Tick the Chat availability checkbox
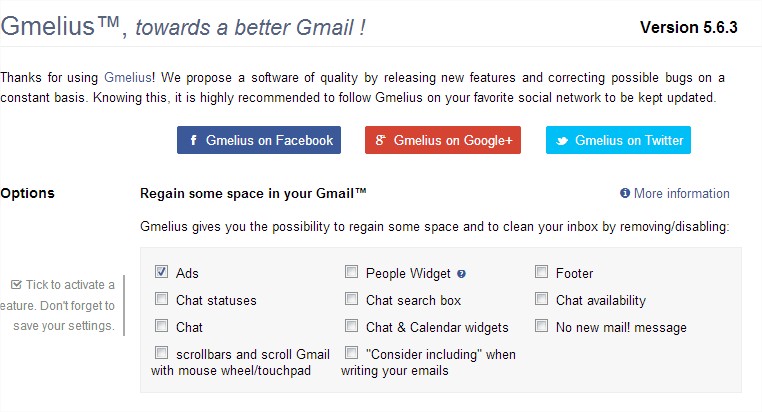The image size is (762, 412). 541,298
